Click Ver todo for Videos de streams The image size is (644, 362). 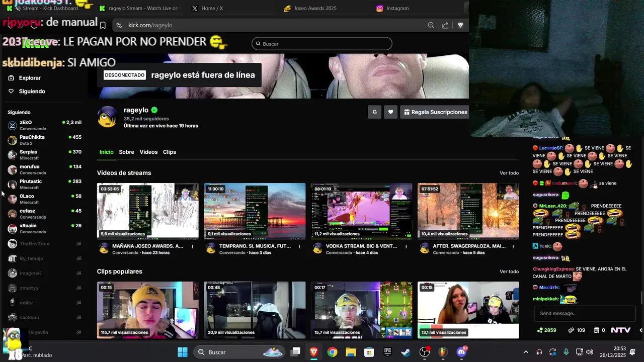(x=509, y=173)
